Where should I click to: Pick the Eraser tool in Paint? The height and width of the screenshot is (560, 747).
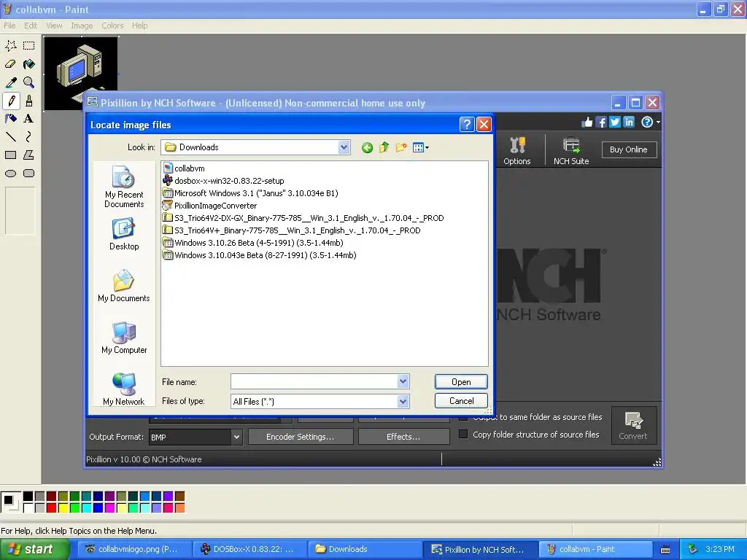[10, 64]
